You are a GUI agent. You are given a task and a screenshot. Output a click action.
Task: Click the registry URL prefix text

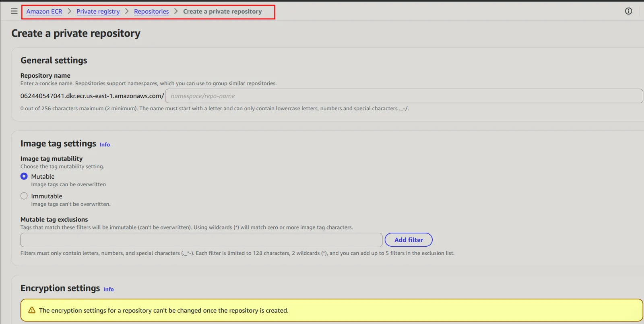(x=92, y=96)
